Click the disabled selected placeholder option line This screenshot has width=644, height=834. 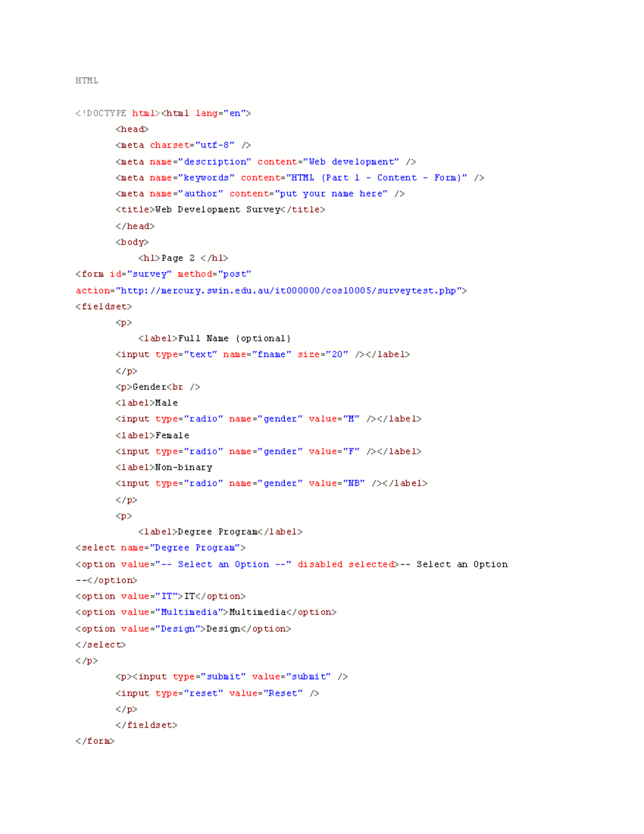point(290,564)
